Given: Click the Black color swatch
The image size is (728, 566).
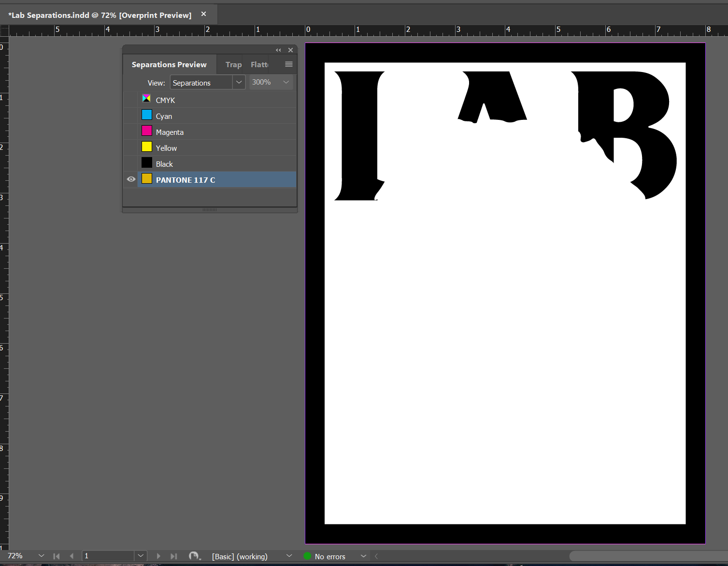Looking at the screenshot, I should click(147, 162).
